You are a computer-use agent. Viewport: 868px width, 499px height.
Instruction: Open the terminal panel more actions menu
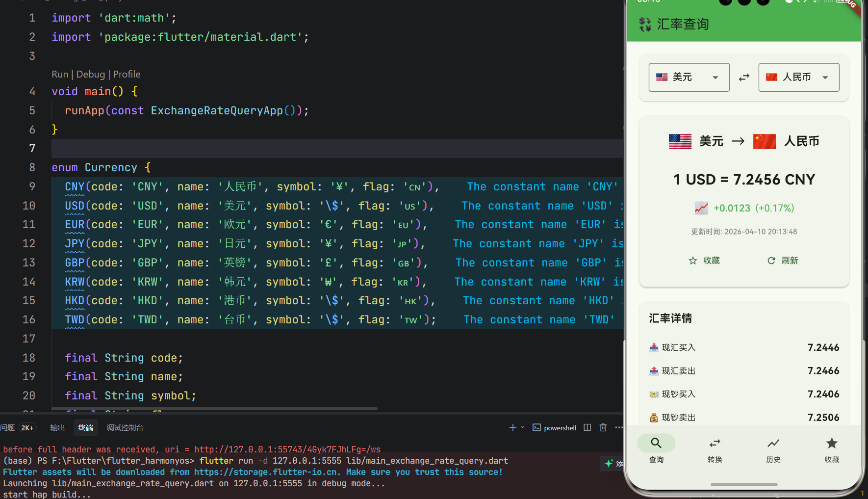coord(618,427)
